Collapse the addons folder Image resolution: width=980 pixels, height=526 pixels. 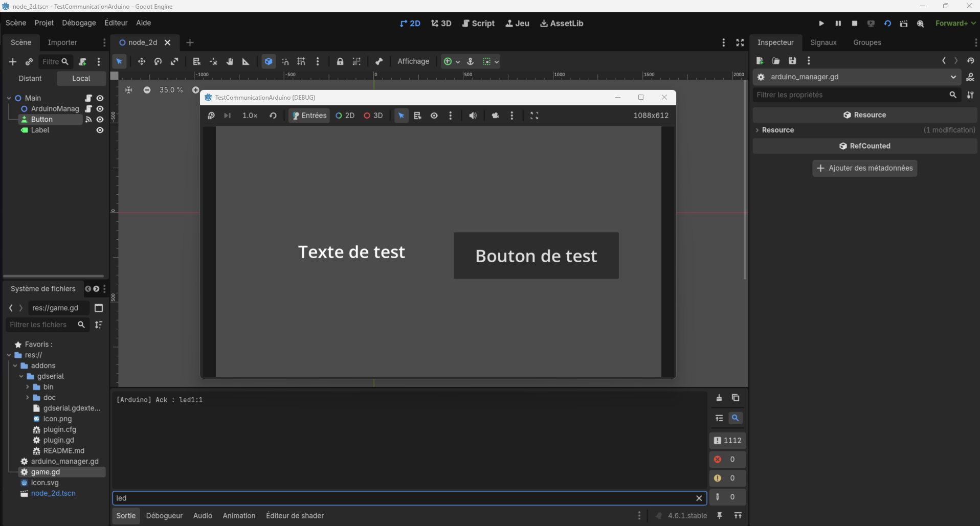(x=15, y=365)
